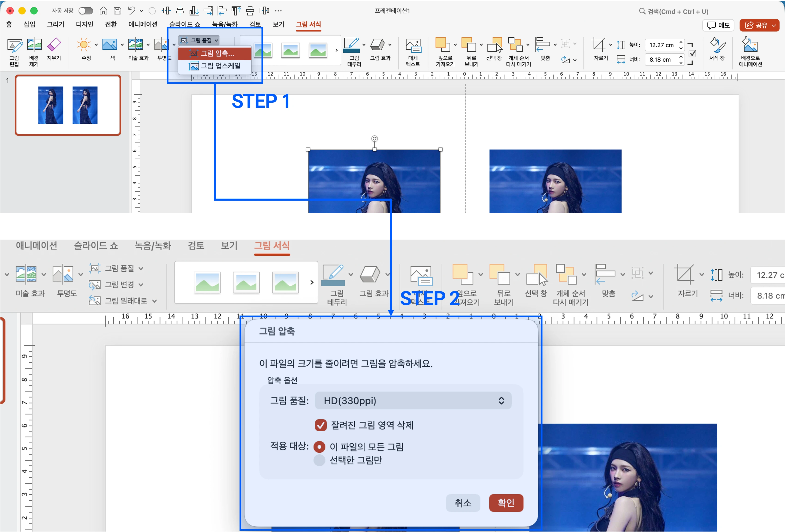Viewport: 785px width, 532px height.
Task: Switch to the 삽입 tab
Action: click(x=29, y=24)
